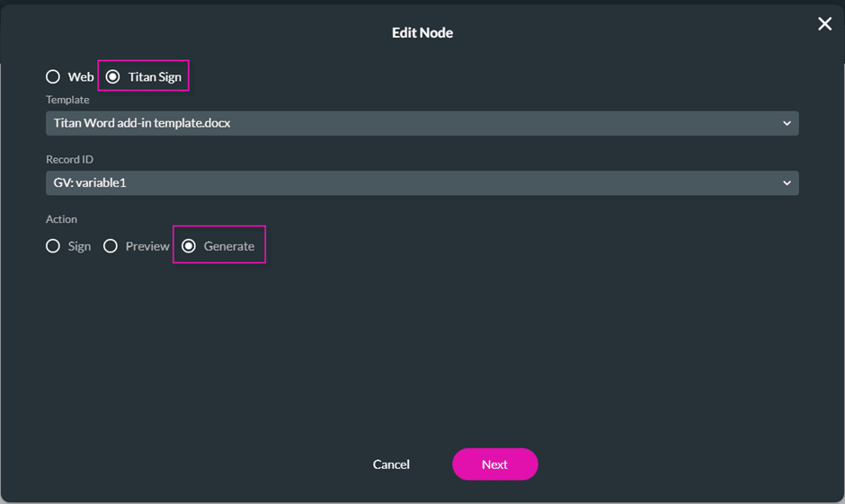Click the Template field label

[67, 100]
